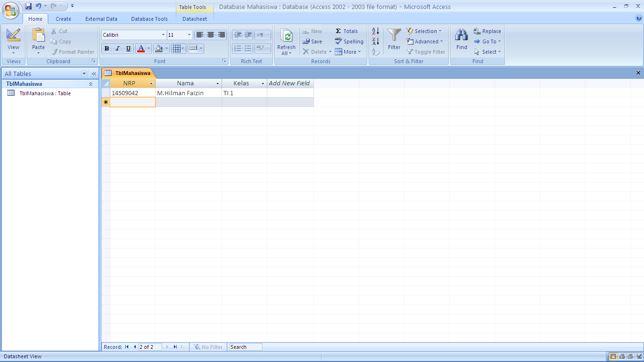Apply the red font color

coord(140,49)
